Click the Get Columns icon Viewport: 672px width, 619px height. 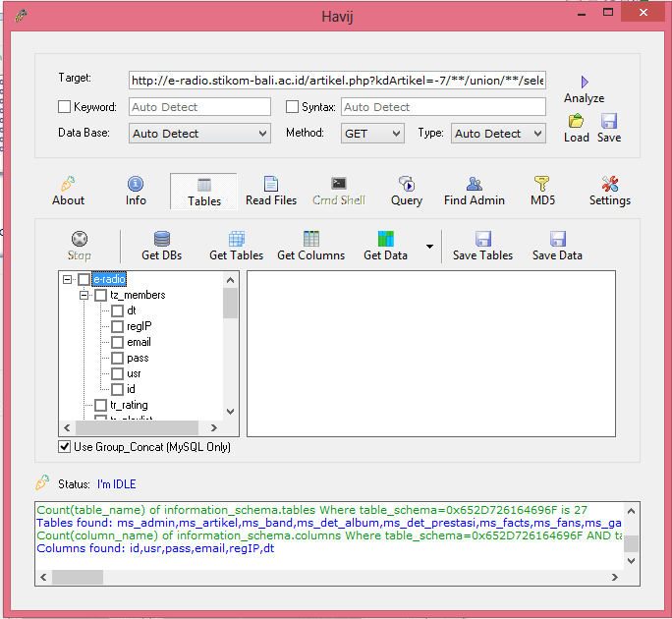[311, 239]
